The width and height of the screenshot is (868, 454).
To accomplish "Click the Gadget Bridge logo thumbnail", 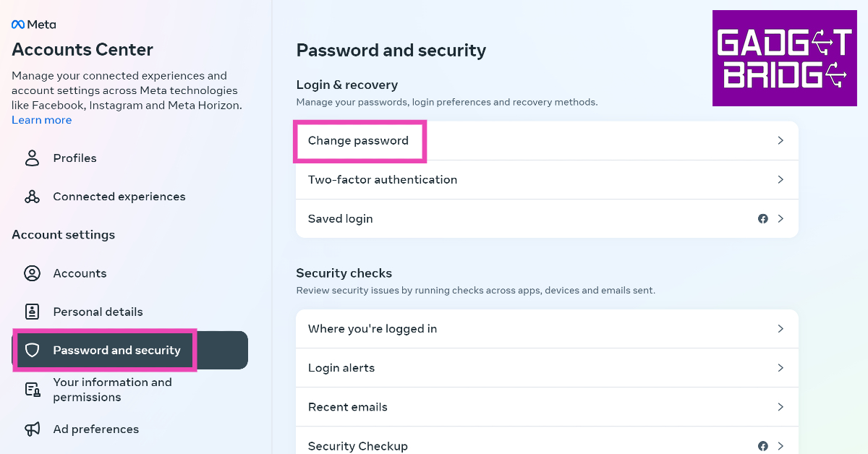I will pos(784,59).
